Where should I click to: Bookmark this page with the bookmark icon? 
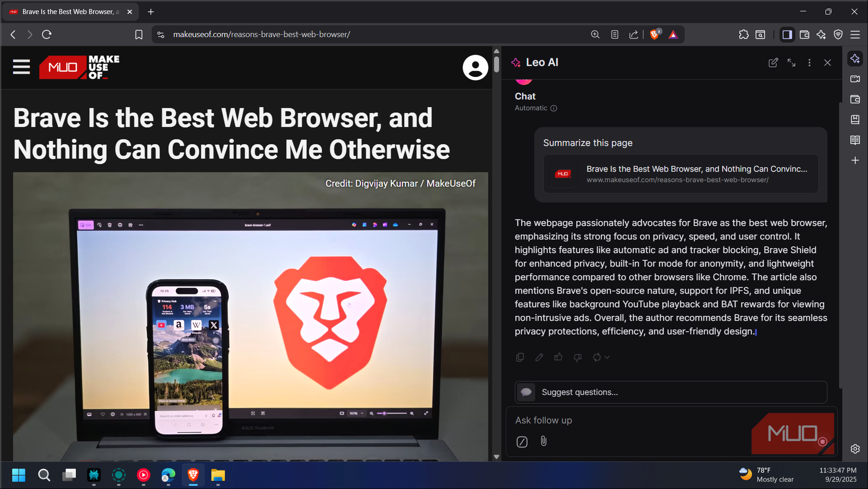139,34
